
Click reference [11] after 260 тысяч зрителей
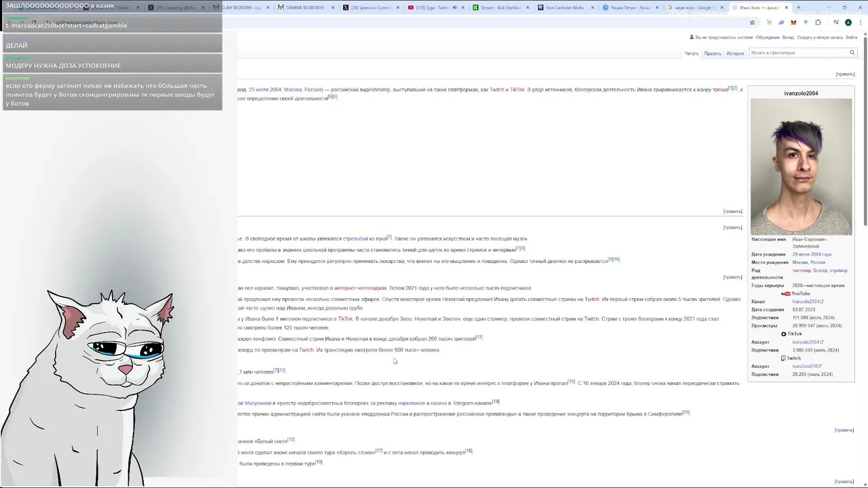479,337
